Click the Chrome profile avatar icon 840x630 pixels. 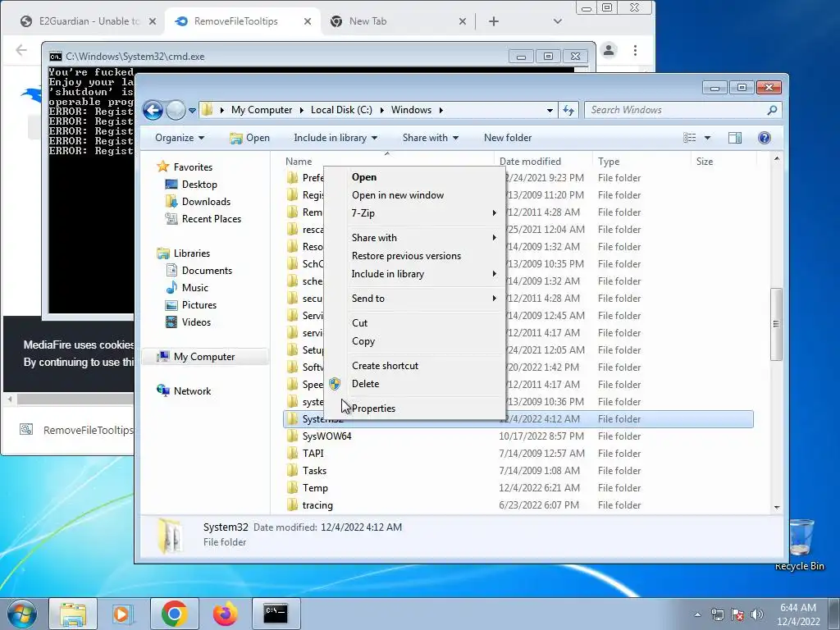tap(609, 50)
